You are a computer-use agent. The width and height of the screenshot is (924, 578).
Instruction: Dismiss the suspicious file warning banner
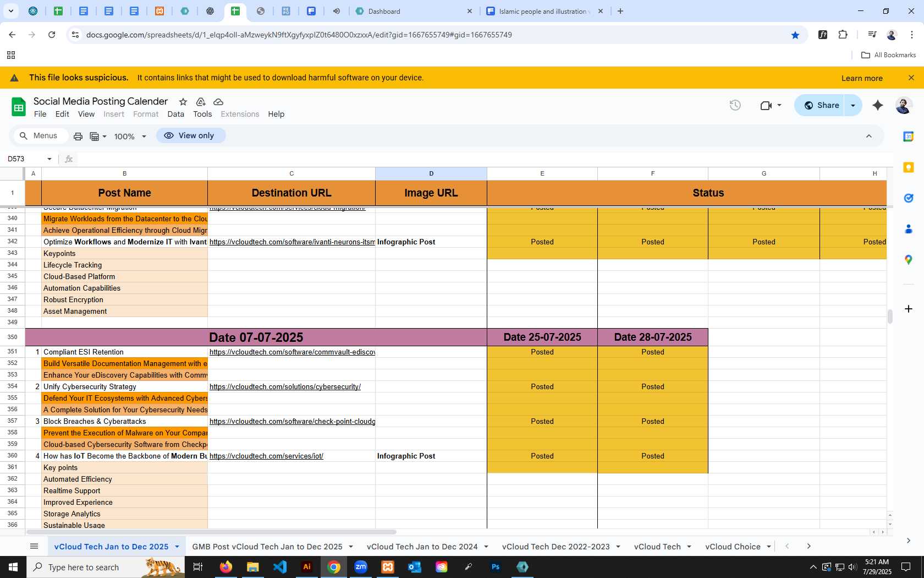[911, 78]
